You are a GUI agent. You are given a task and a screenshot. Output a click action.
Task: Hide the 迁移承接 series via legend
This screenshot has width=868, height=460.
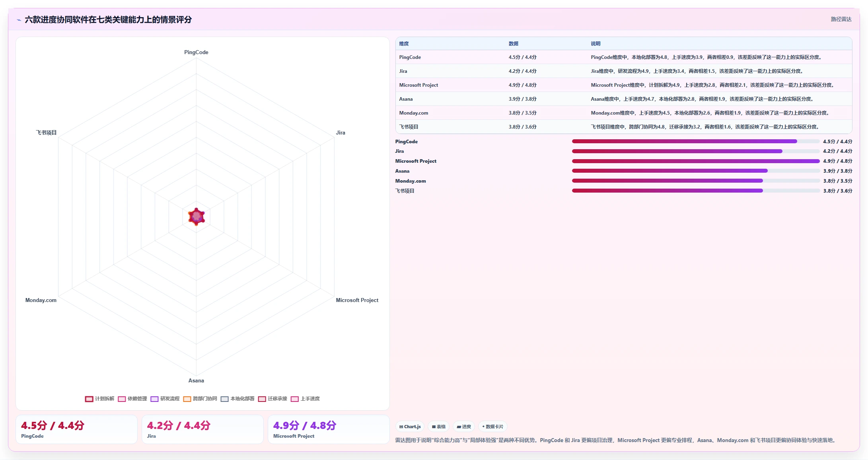[x=272, y=399]
